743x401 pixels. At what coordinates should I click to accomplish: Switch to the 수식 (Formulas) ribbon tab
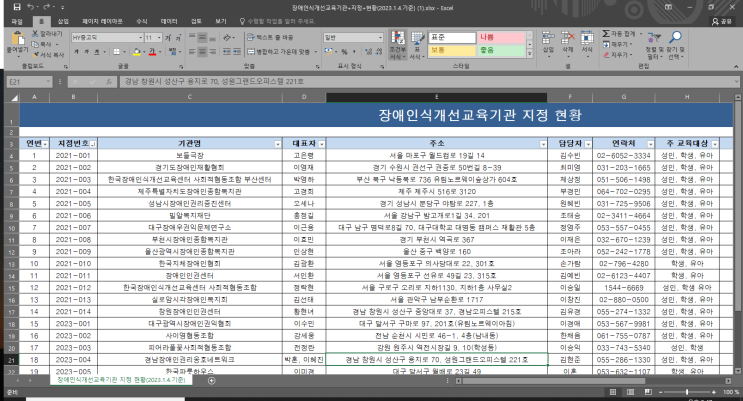142,21
